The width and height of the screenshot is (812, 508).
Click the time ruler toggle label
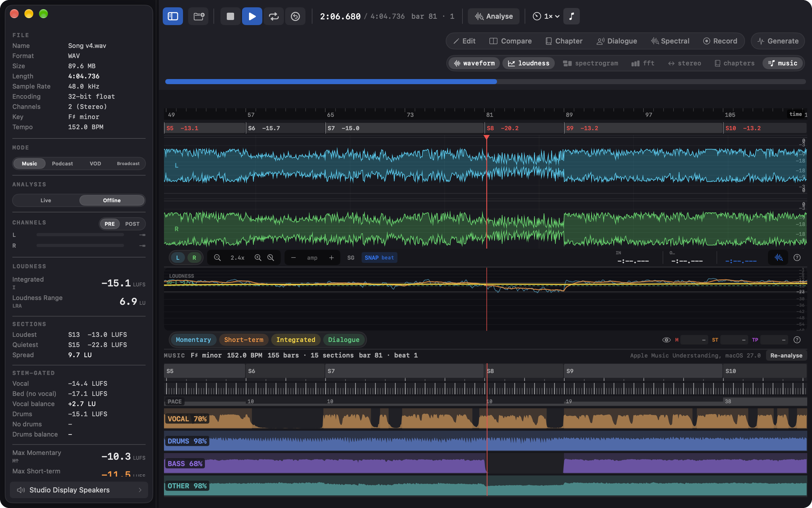796,114
